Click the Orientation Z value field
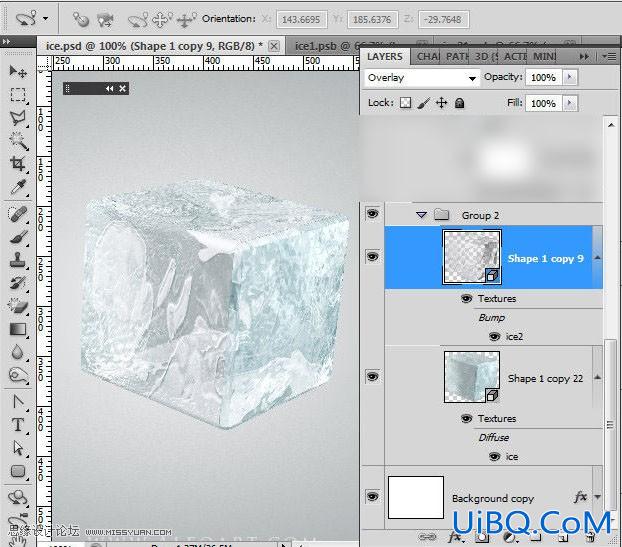 443,19
